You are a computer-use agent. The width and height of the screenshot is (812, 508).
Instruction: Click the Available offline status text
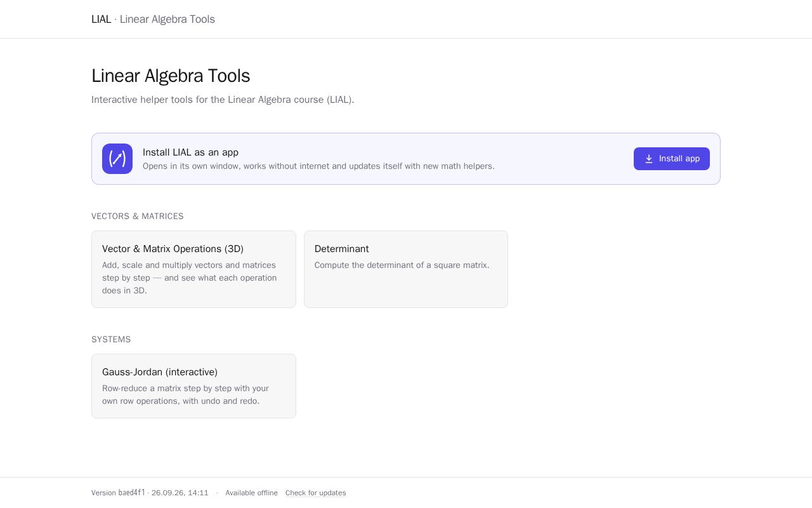pos(251,493)
